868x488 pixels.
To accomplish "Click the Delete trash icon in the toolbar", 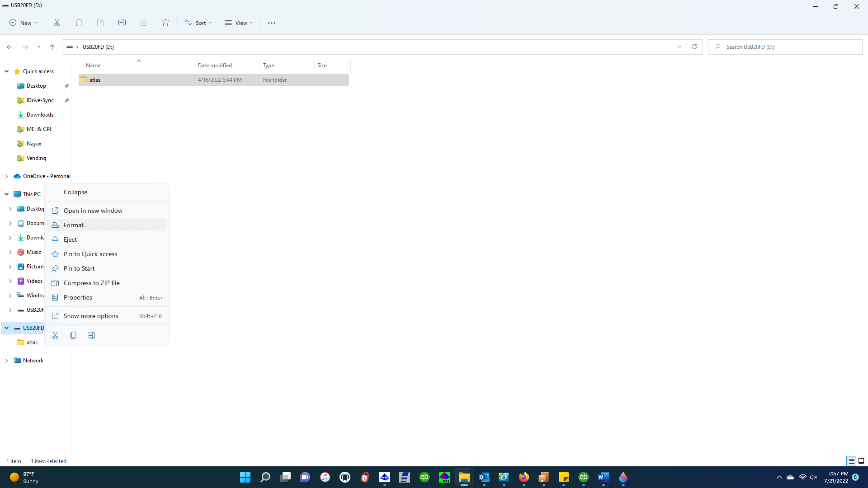I will pos(165,23).
